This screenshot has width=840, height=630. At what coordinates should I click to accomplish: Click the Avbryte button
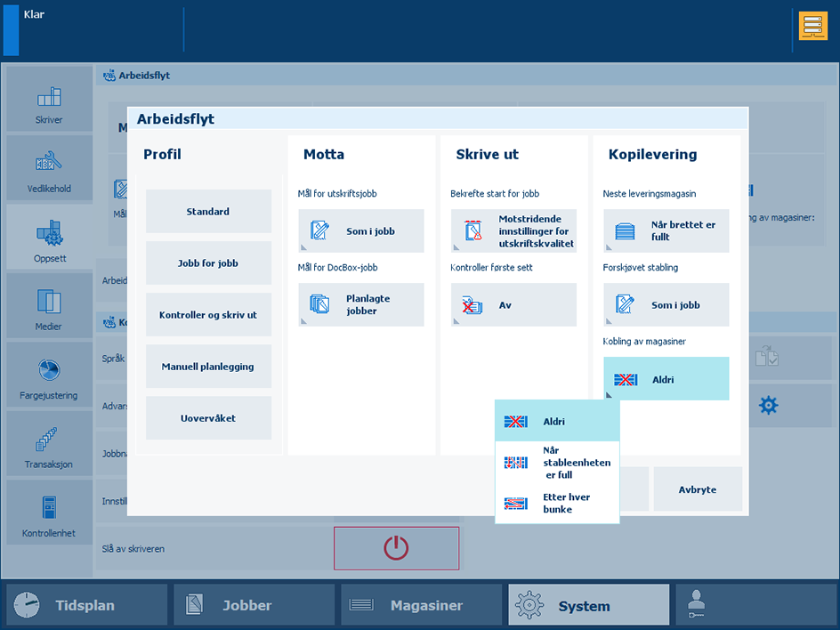[x=698, y=489]
